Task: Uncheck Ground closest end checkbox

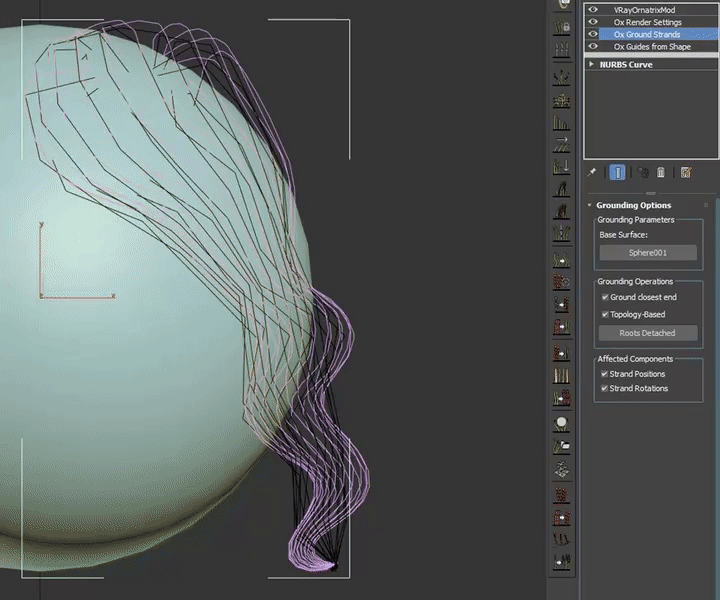Action: click(604, 297)
